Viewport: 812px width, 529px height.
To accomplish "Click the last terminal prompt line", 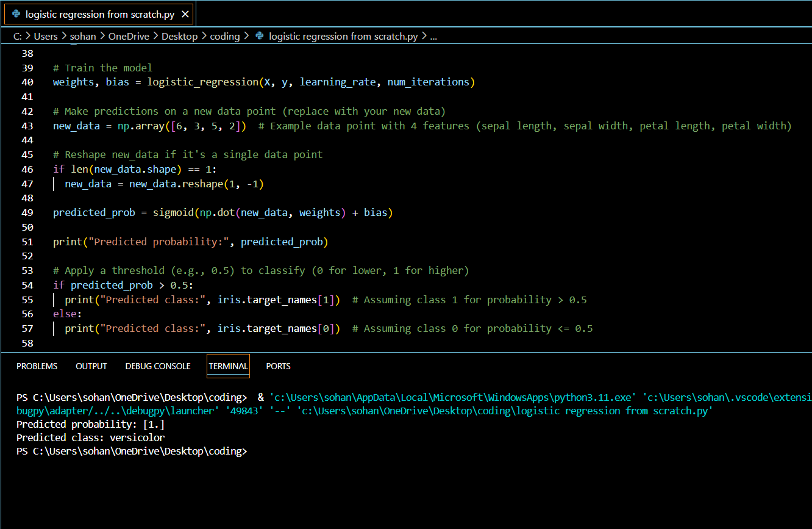I will click(x=132, y=451).
